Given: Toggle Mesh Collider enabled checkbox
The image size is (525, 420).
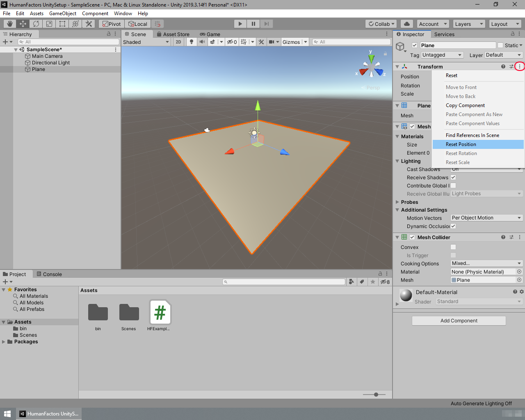Looking at the screenshot, I should click(412, 237).
